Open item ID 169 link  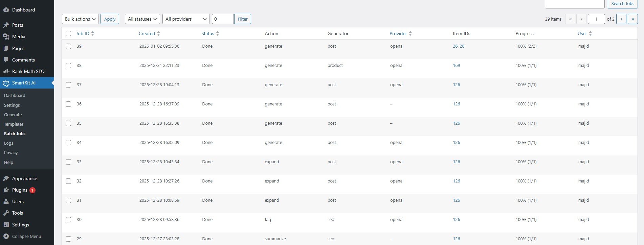point(457,66)
